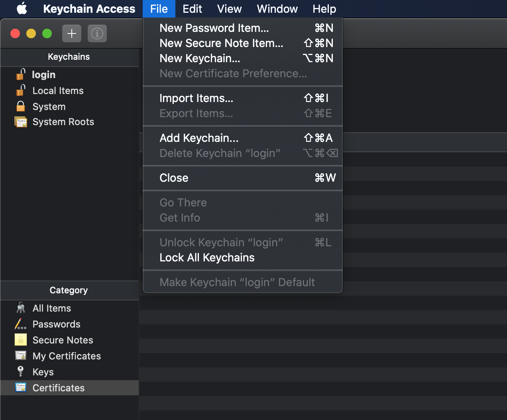Click the Keys category key icon
Screen dimensions: 507x420
pyautogui.click(x=21, y=371)
